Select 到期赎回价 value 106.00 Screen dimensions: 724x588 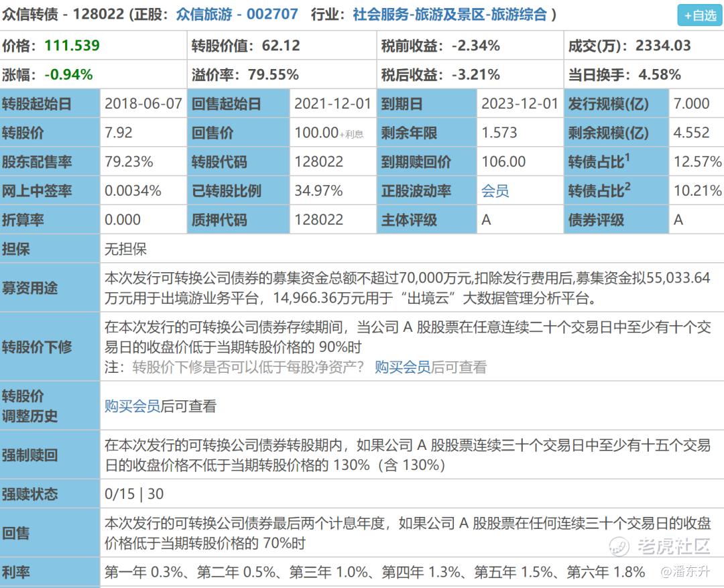click(503, 162)
